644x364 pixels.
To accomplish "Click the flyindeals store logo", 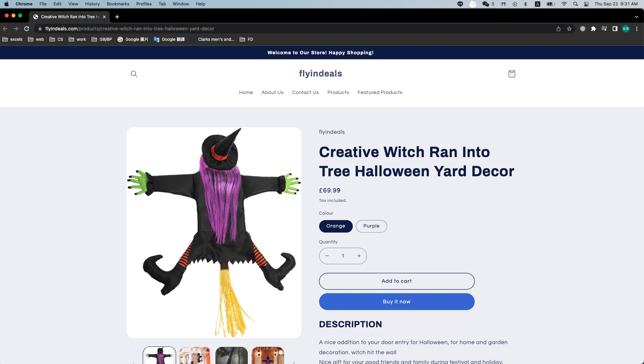I will pyautogui.click(x=320, y=73).
